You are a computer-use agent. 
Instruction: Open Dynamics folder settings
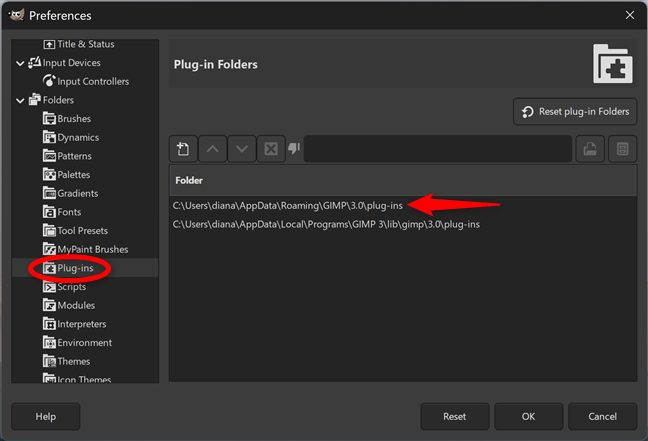[x=71, y=137]
